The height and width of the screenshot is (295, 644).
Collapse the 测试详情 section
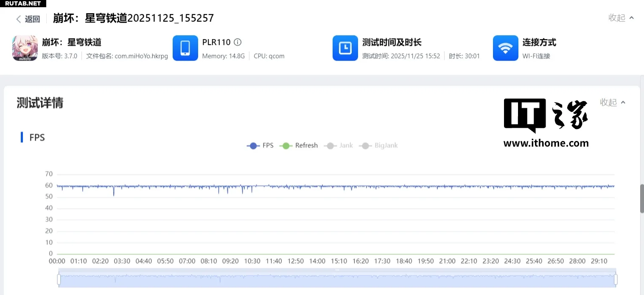click(613, 102)
